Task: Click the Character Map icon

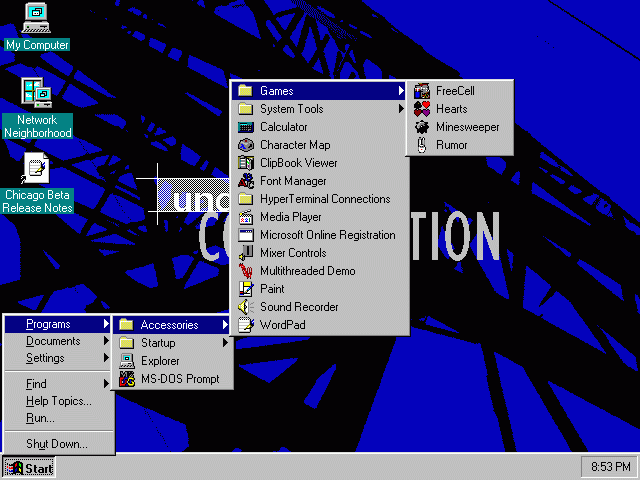Action: [246, 145]
